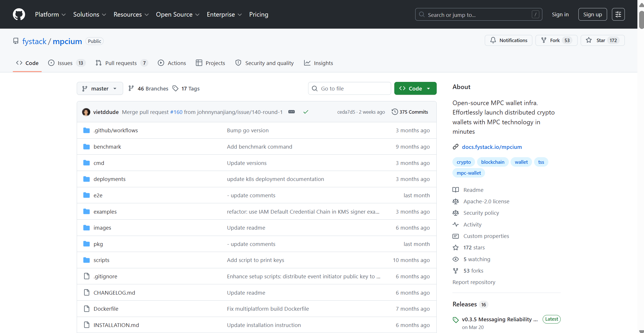Switch to the Issues tab
The width and height of the screenshot is (644, 333).
[67, 63]
